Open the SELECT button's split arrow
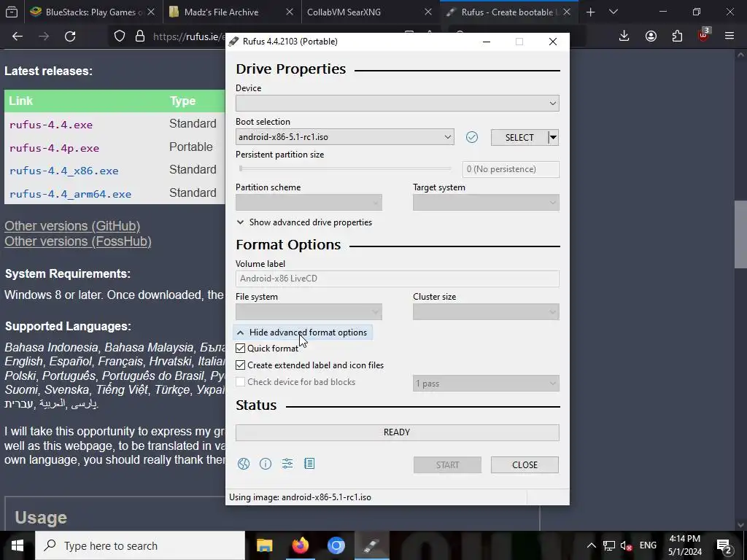This screenshot has height=560, width=747. click(553, 138)
